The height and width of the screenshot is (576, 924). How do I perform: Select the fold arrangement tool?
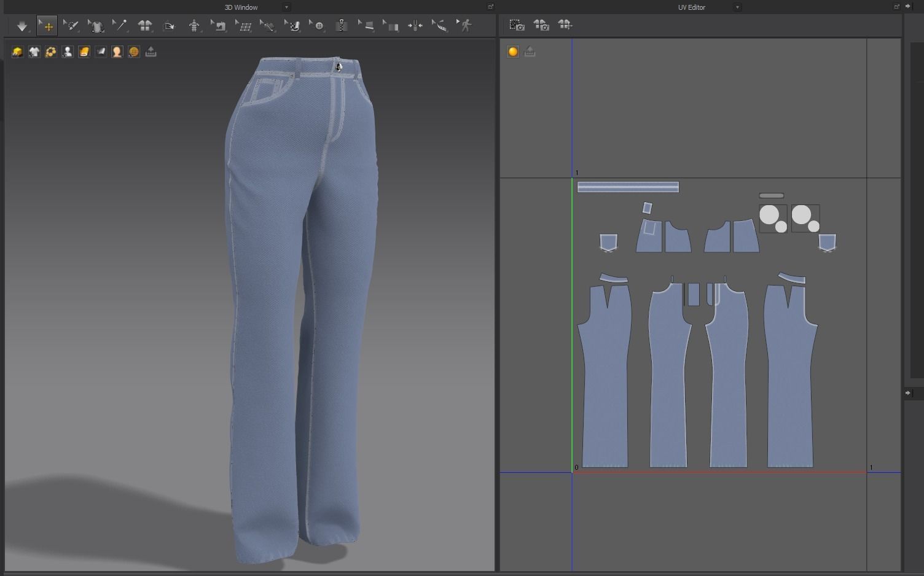(169, 26)
